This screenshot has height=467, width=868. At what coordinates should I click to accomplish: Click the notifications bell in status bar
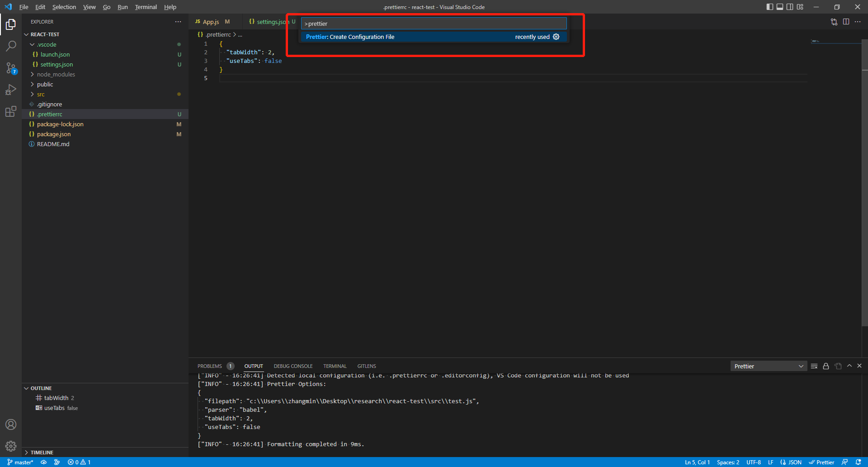pyautogui.click(x=859, y=462)
